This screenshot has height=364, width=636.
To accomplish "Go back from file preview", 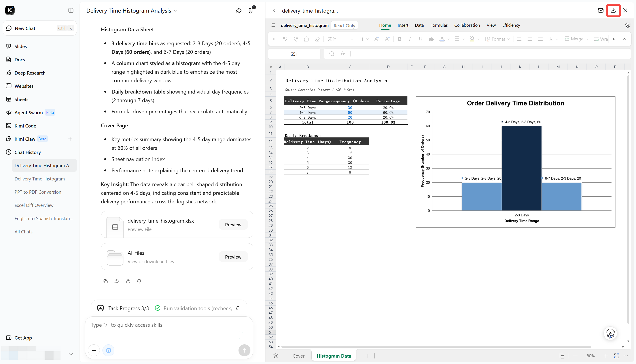I will pyautogui.click(x=274, y=11).
